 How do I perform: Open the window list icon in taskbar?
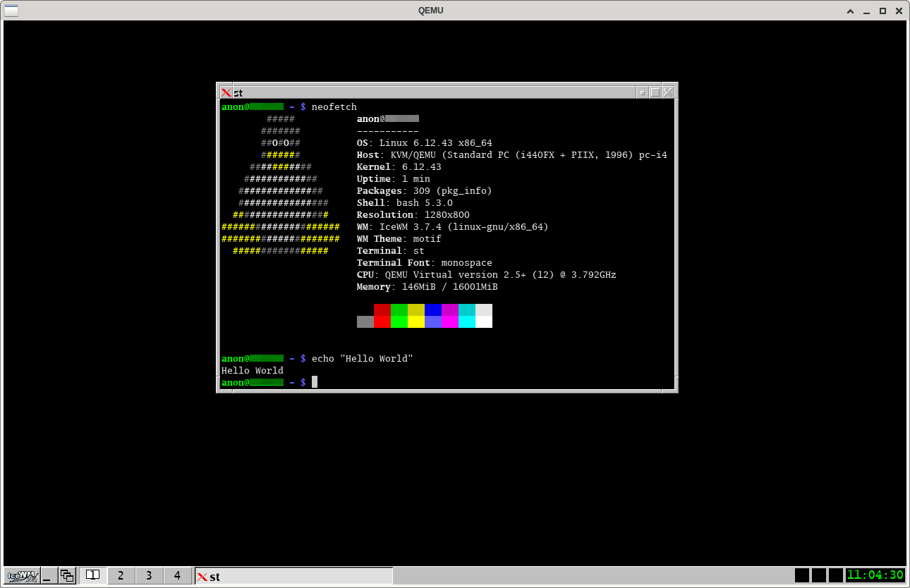point(67,575)
